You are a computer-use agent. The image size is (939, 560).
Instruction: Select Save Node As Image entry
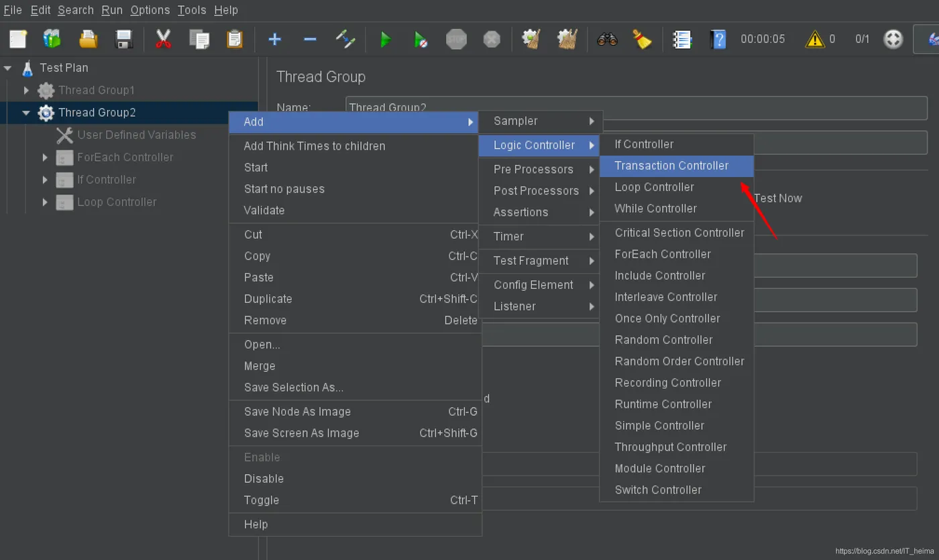coord(297,412)
